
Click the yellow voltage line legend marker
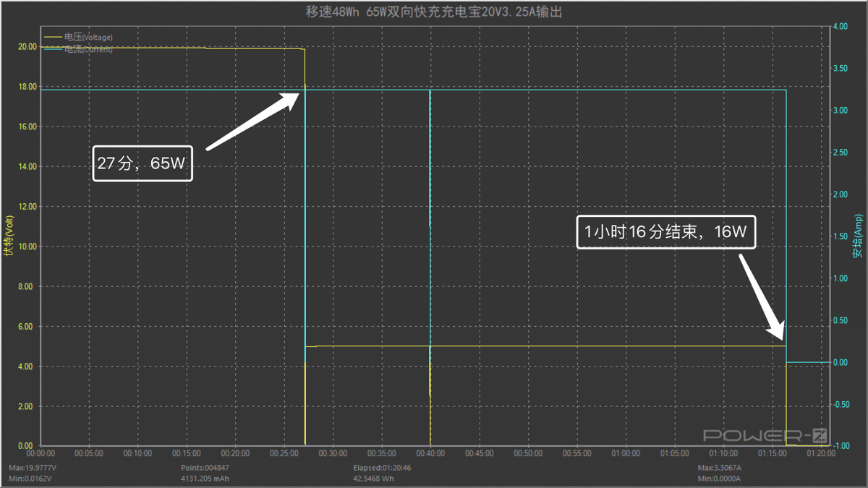tap(54, 37)
